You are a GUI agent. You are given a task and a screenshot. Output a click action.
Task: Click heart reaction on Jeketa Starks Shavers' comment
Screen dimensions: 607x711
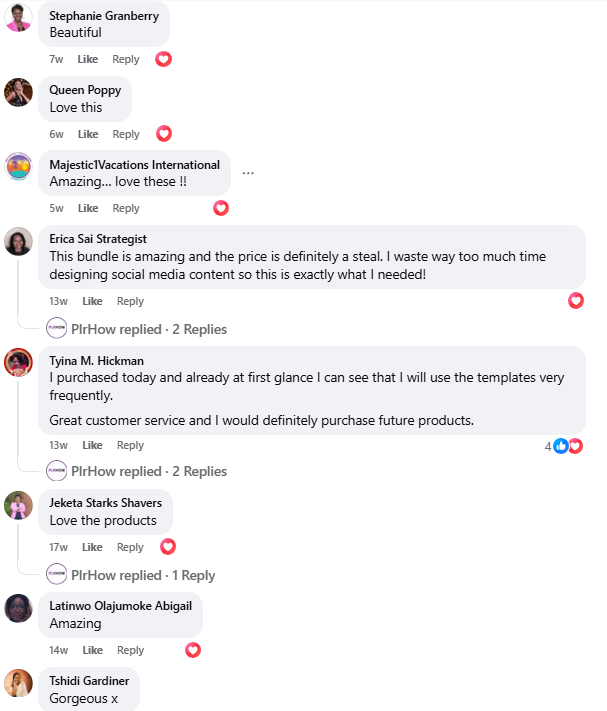[168, 547]
